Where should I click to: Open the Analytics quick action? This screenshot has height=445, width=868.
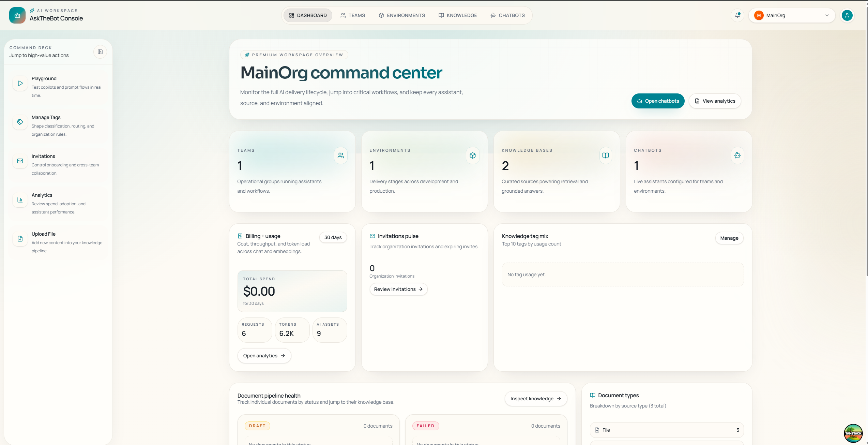(58, 203)
